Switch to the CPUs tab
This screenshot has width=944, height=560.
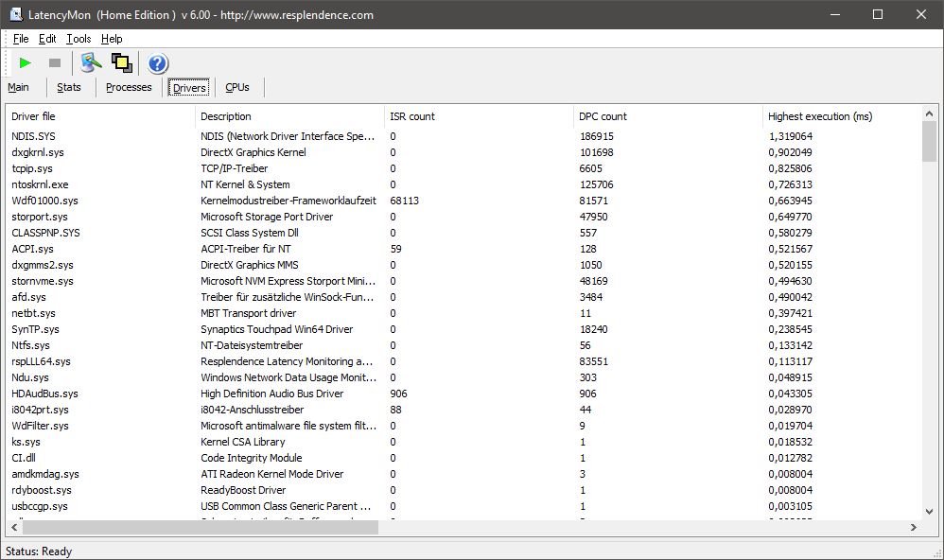237,87
